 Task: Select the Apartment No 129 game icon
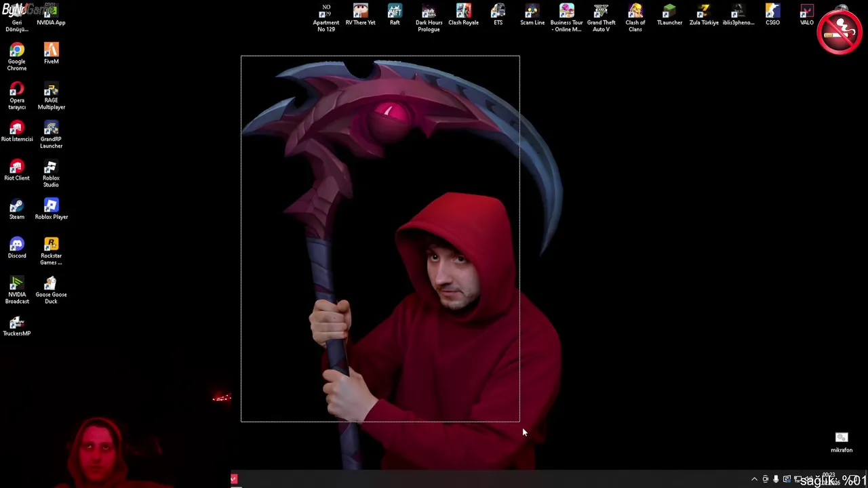click(x=326, y=18)
